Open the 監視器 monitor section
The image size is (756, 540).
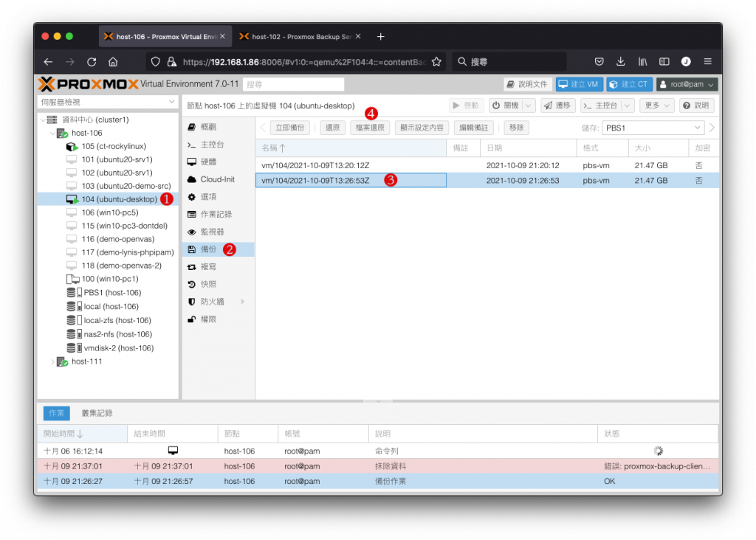pyautogui.click(x=218, y=232)
